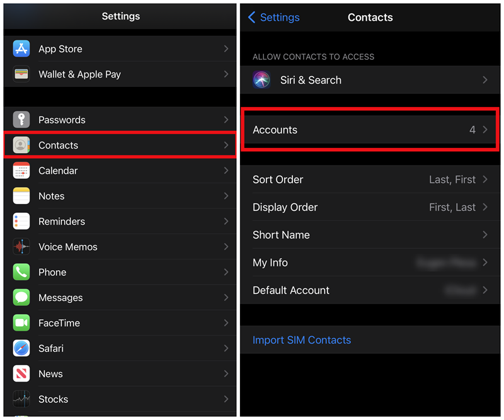Tap the Wallet & Apple Pay icon
Screen dimensions: 504x420
21,74
